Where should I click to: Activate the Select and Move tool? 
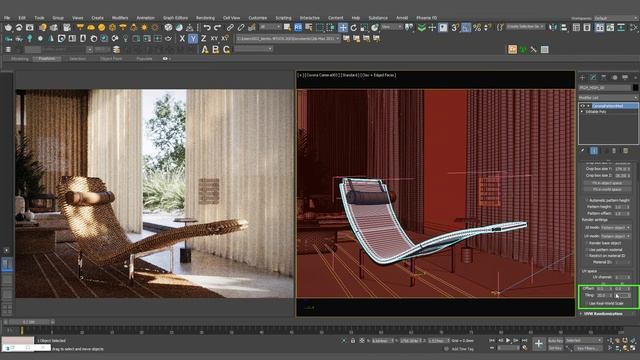343,27
